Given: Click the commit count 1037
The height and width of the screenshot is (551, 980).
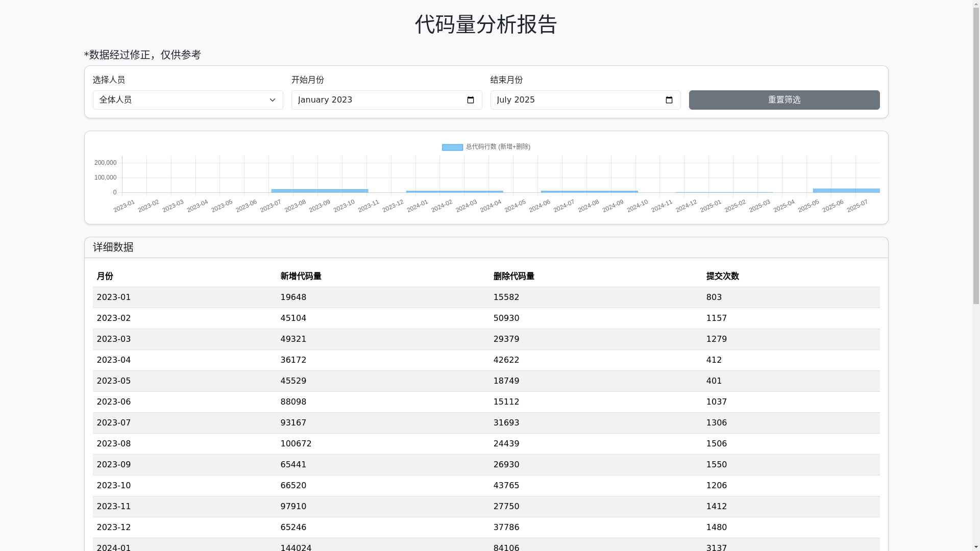Looking at the screenshot, I should point(716,402).
